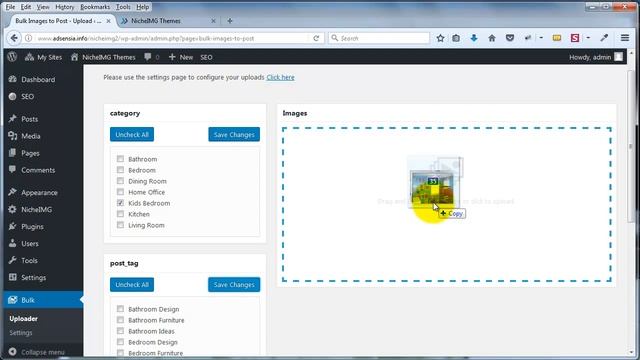640x360 pixels.
Task: Open Pages in the sidebar
Action: click(x=30, y=153)
